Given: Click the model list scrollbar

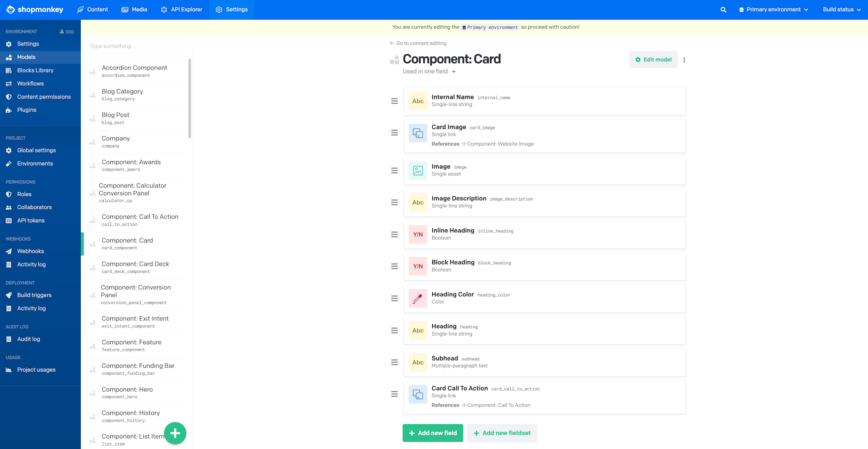Looking at the screenshot, I should click(x=190, y=99).
